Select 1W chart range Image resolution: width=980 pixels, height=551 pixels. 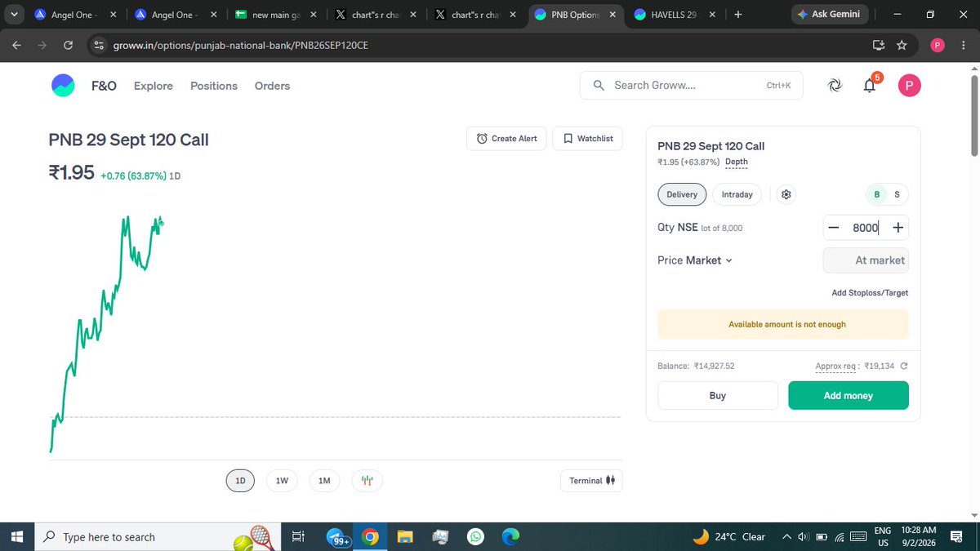(x=282, y=481)
